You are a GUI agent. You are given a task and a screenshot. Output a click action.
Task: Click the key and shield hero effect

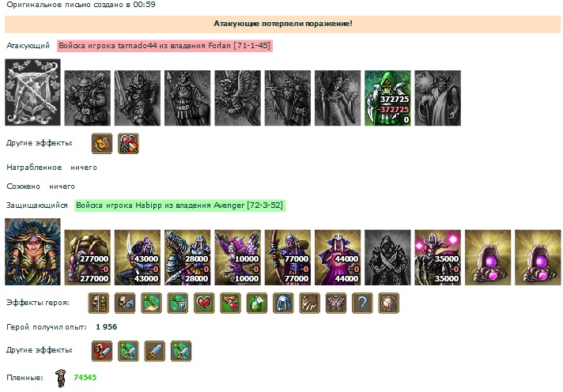click(x=178, y=303)
